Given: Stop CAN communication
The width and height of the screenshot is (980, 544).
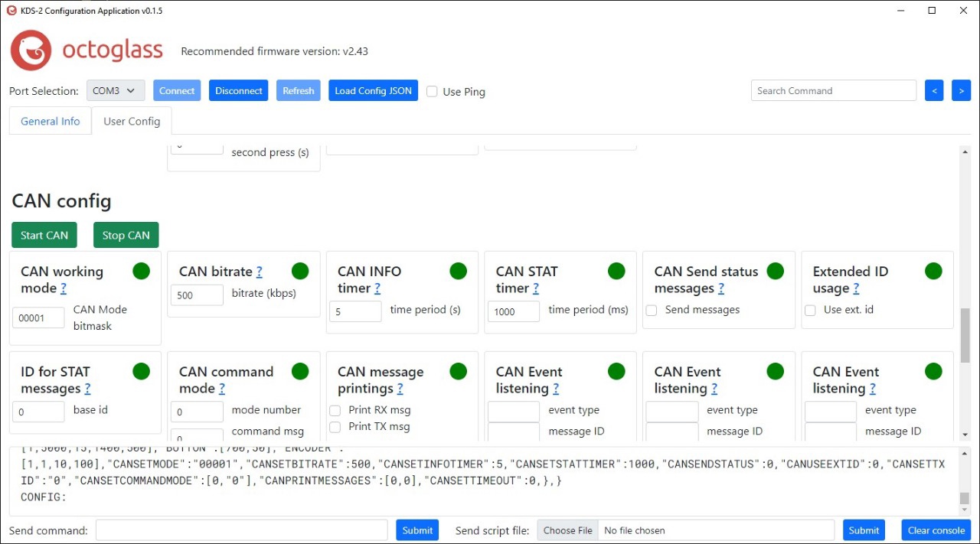Looking at the screenshot, I should tap(126, 235).
